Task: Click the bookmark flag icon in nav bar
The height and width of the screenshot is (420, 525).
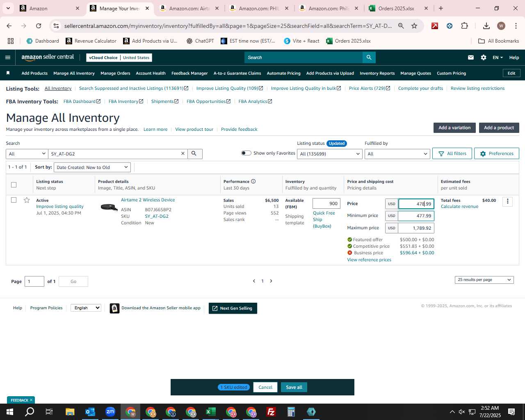Action: (x=8, y=73)
